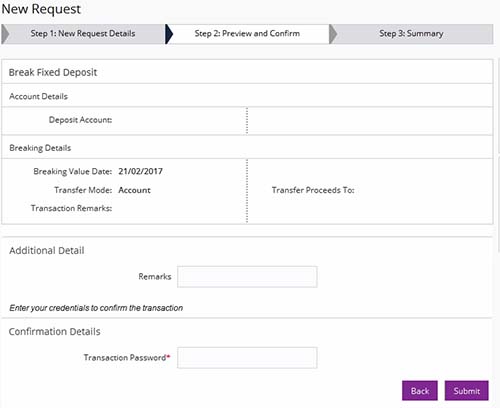Click the Submit button
500x408 pixels.
point(466,390)
